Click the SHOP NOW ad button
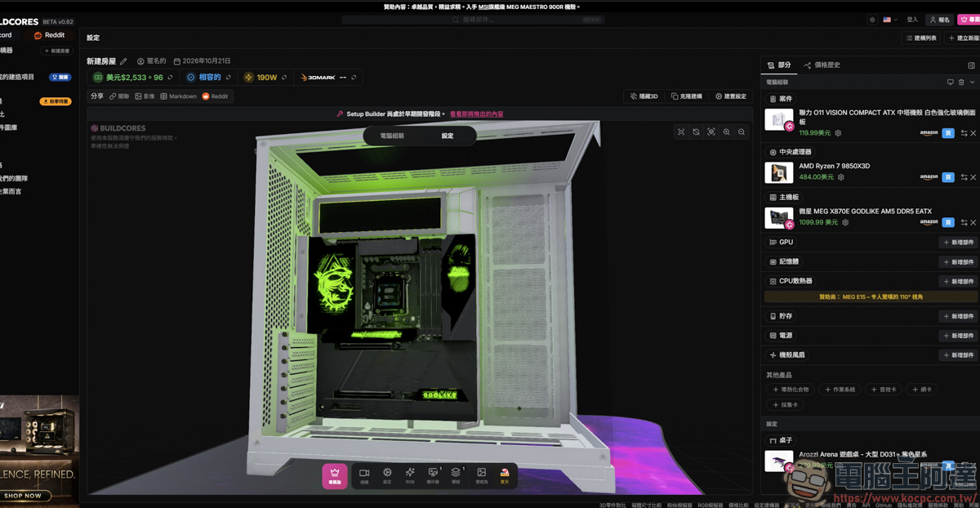Viewport: 980px width, 508px height. 25,495
